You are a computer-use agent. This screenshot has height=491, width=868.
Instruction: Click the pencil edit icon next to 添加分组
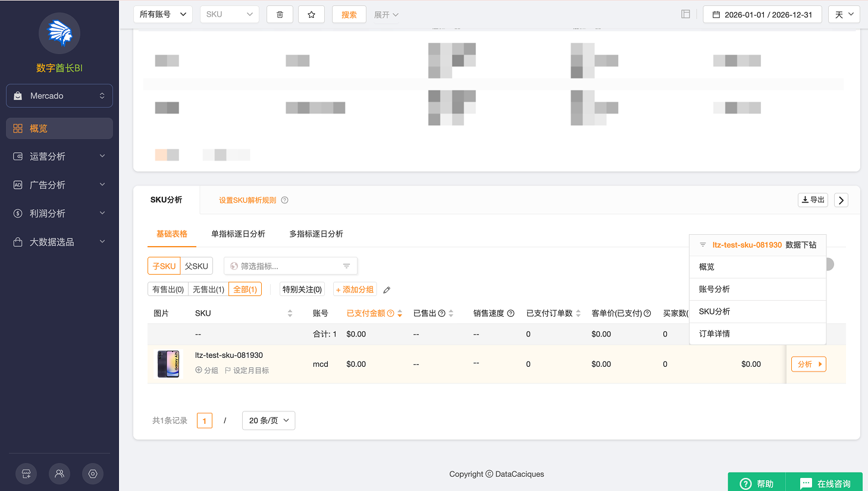click(x=387, y=290)
